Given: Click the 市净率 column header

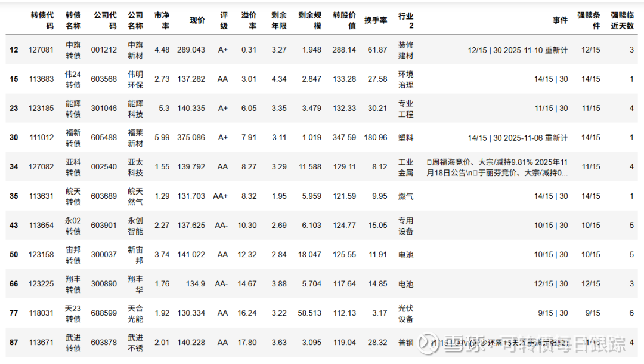Looking at the screenshot, I should click(162, 20).
